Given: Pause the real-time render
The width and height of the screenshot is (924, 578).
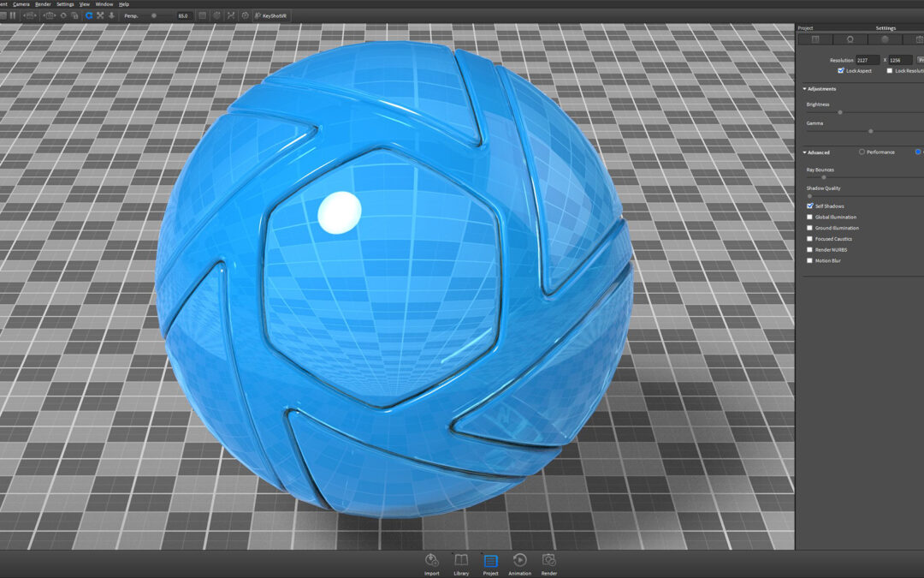Looking at the screenshot, I should tap(12, 16).
